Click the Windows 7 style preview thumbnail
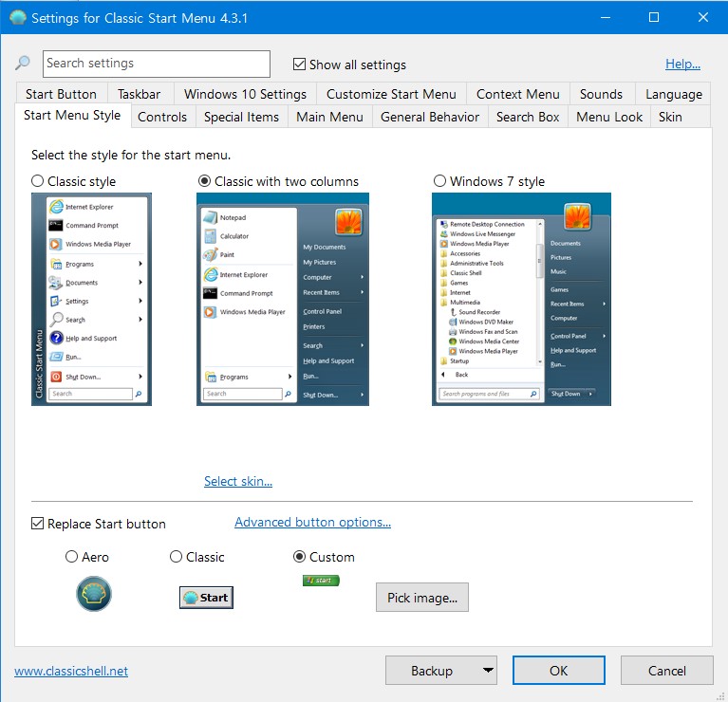This screenshot has width=728, height=702. pos(521,299)
